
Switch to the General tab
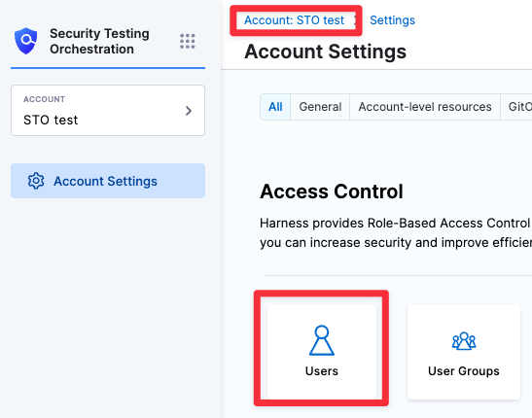pyautogui.click(x=320, y=107)
